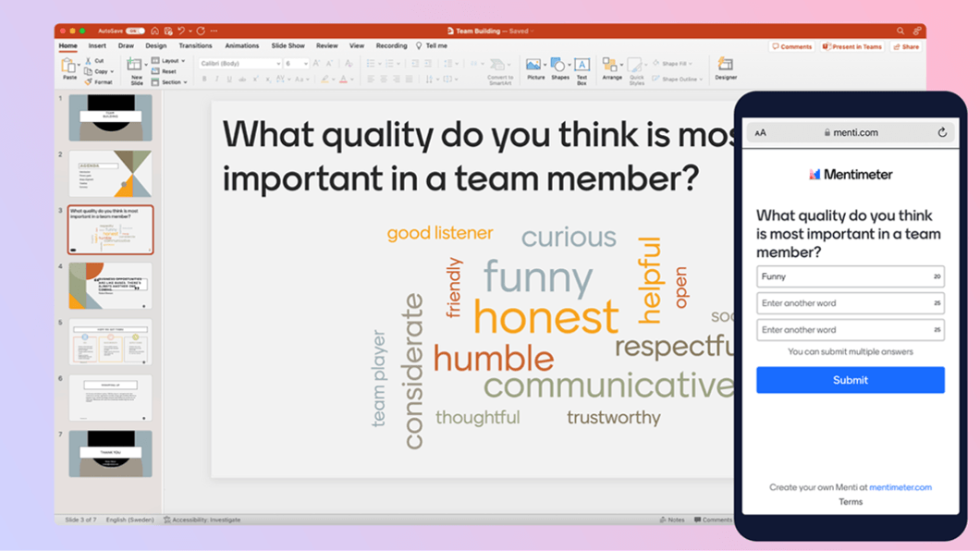Click the first Enter another word field
The height and width of the screenshot is (551, 980).
point(850,303)
